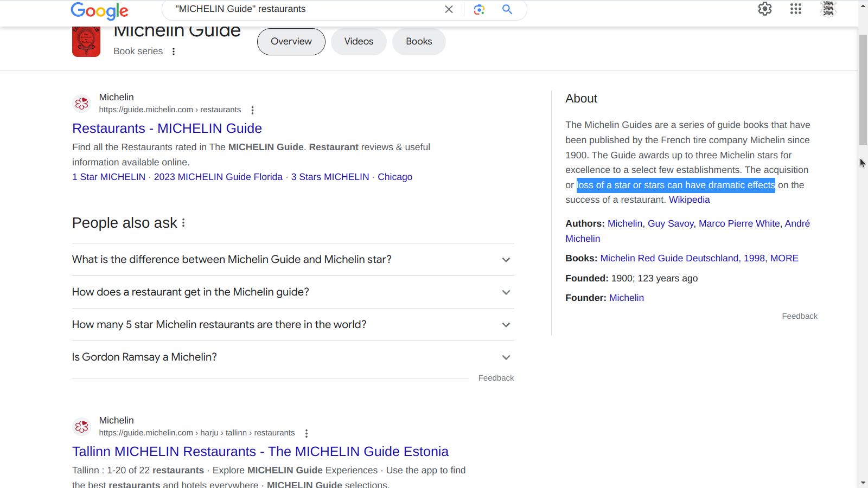Click in the Google search input field
The height and width of the screenshot is (488, 868).
coord(304,9)
